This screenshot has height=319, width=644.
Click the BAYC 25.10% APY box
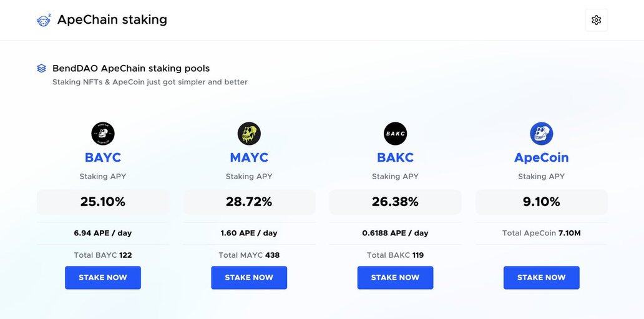(x=103, y=202)
